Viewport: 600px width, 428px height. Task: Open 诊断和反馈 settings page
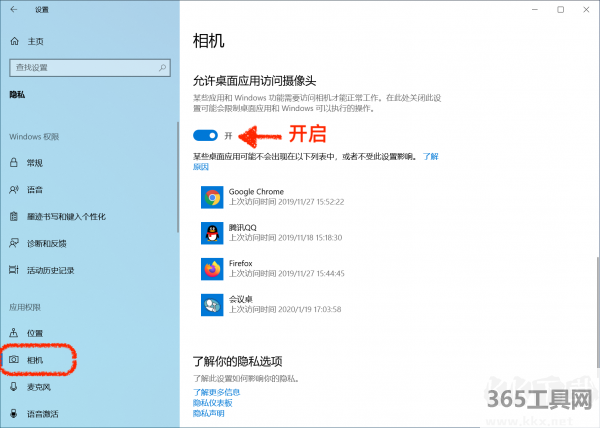46,243
